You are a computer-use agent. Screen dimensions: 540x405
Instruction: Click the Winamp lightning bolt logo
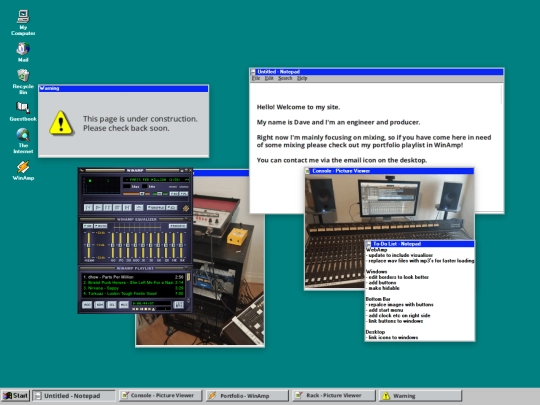(186, 208)
